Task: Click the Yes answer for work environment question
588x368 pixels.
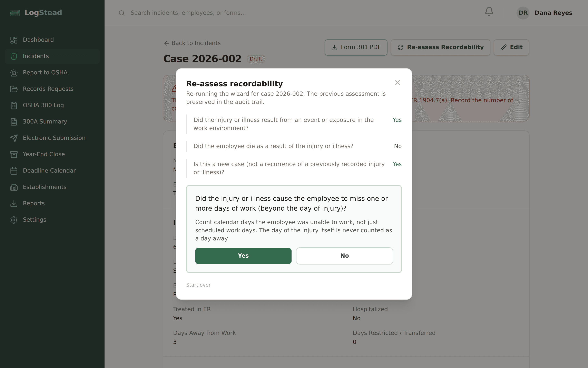Action: click(x=397, y=120)
